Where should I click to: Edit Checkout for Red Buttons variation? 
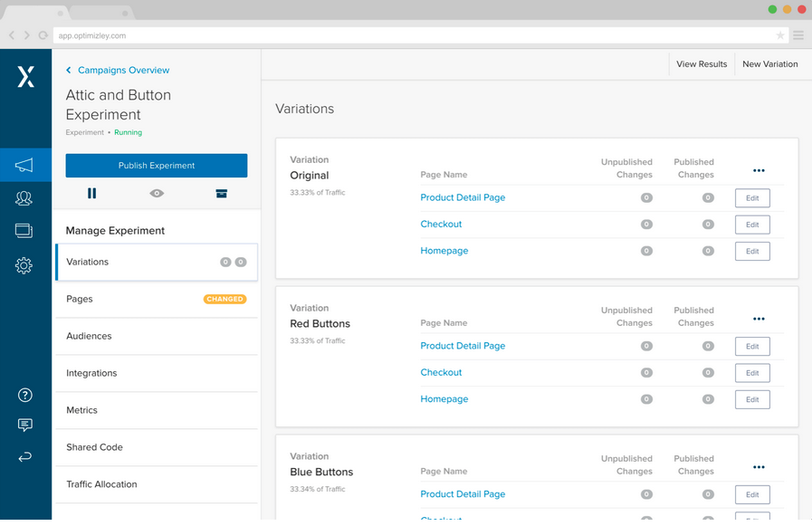coord(752,373)
